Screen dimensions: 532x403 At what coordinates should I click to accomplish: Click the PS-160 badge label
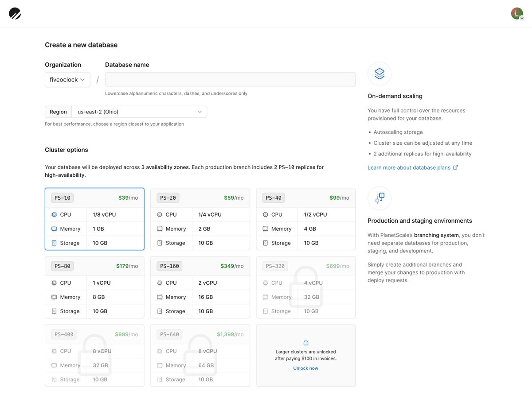point(169,266)
